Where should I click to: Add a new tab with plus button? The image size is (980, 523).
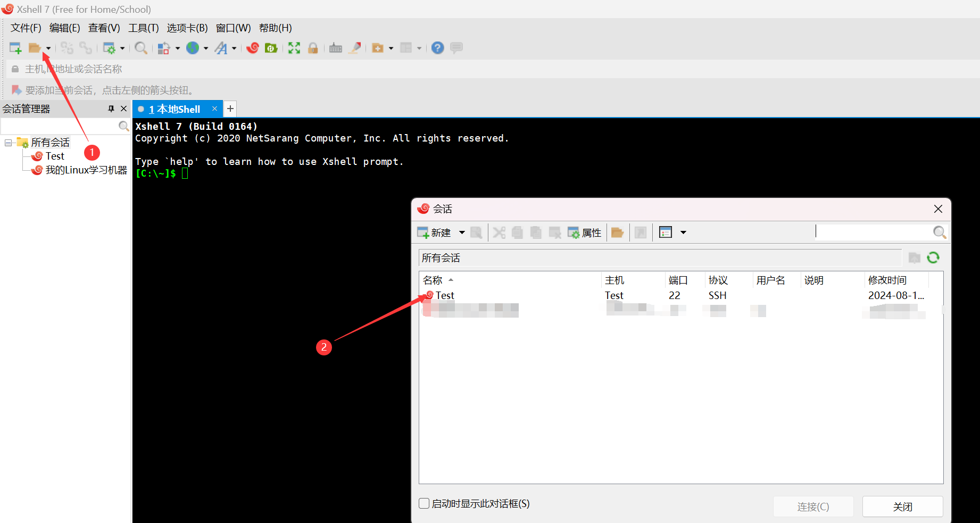tap(230, 109)
